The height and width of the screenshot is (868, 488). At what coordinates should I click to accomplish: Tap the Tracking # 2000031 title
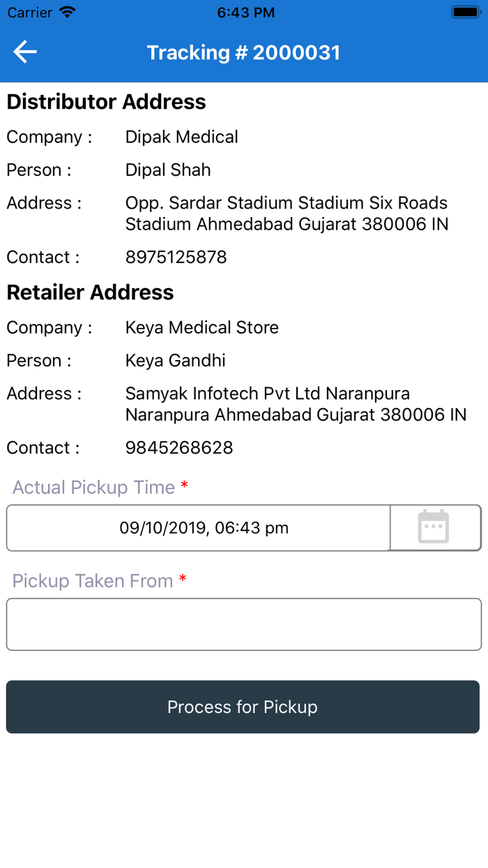243,53
